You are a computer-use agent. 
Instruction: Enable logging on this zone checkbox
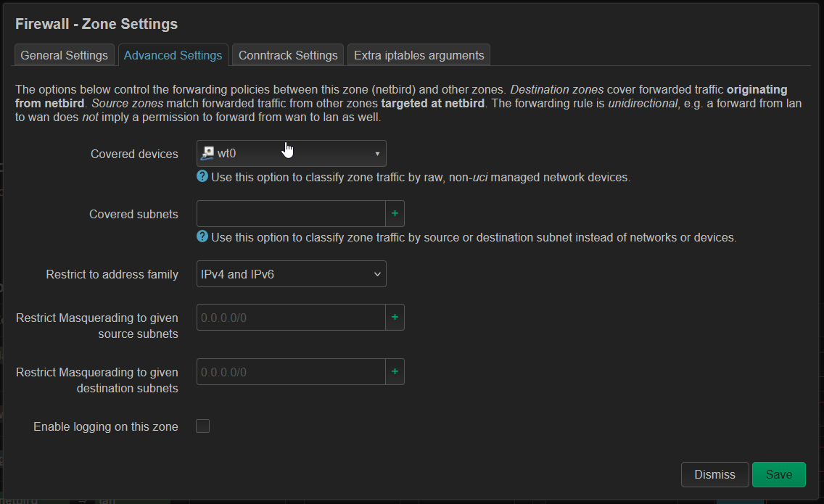(203, 426)
